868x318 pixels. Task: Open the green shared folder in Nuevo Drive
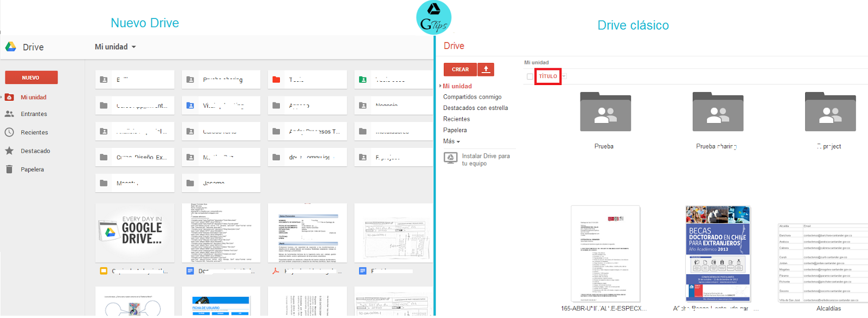(394, 80)
